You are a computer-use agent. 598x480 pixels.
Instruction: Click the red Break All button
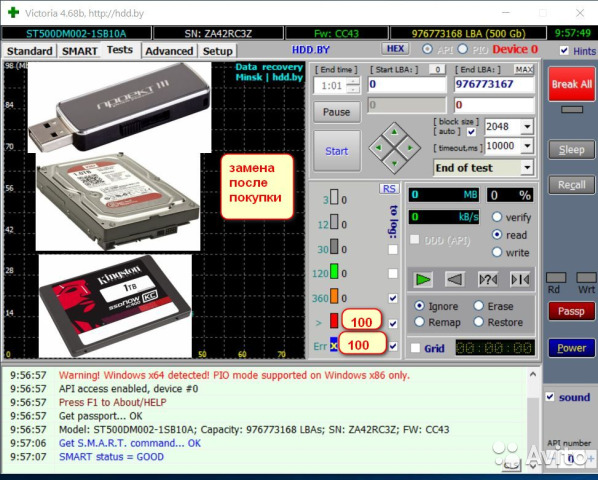(x=571, y=84)
